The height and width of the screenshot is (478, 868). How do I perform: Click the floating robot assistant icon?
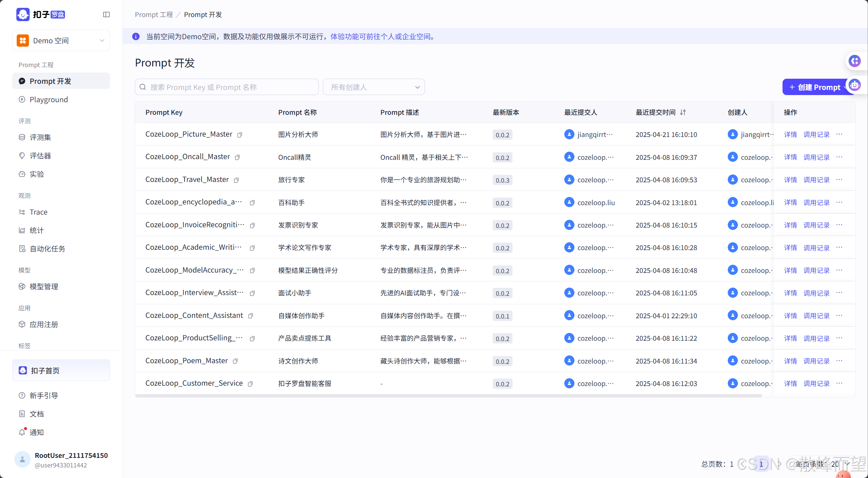tap(855, 85)
